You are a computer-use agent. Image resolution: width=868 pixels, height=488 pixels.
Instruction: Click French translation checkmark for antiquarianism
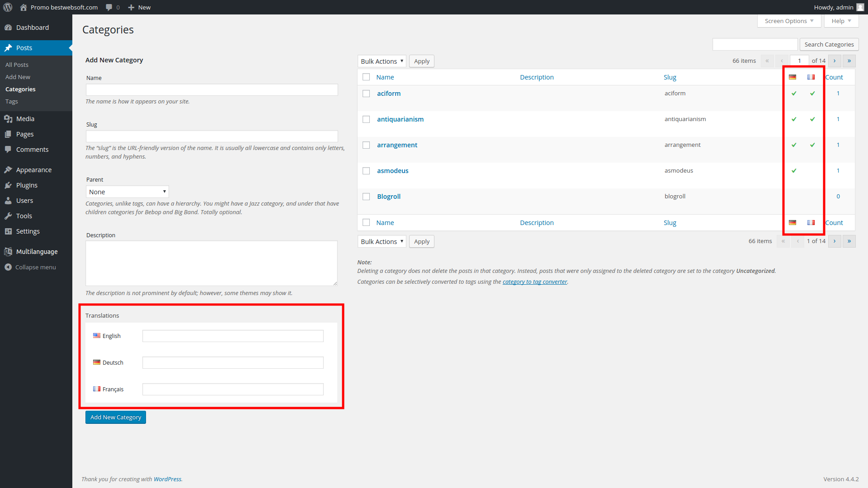[x=812, y=119]
